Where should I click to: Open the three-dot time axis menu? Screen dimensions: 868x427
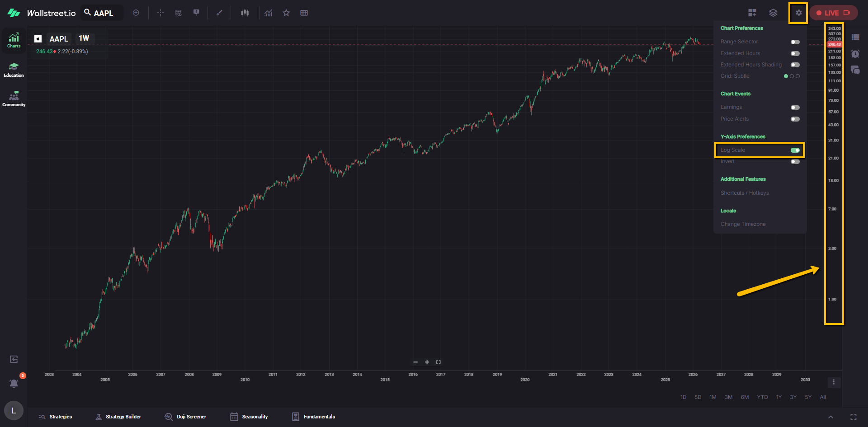pos(834,383)
